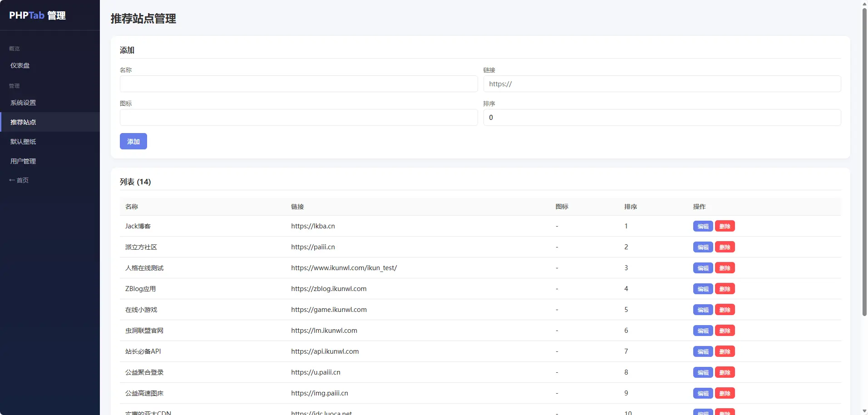Delete the Jack博客 row
Image resolution: width=868 pixels, height=415 pixels.
coord(725,226)
